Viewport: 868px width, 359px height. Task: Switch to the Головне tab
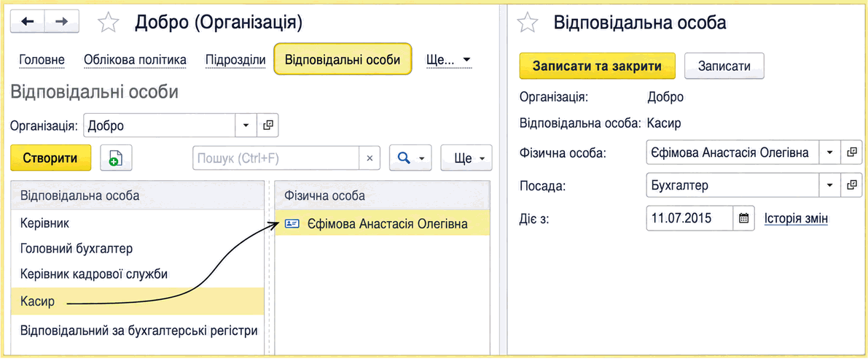42,60
